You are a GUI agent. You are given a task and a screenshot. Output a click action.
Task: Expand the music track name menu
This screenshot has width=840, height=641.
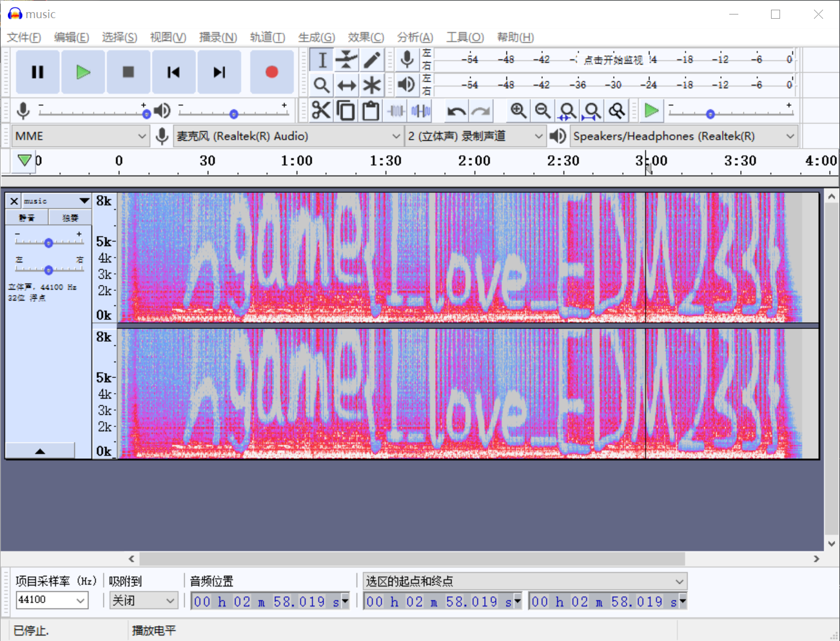point(84,201)
